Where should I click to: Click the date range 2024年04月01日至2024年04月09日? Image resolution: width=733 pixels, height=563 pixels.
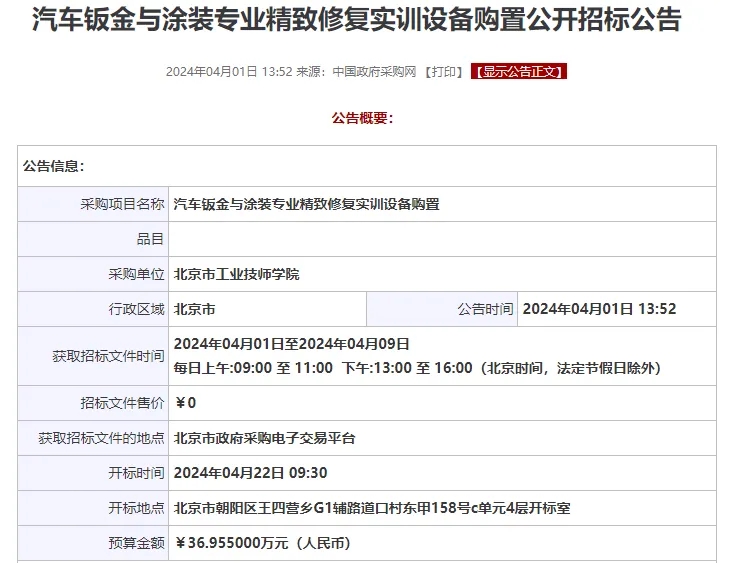point(292,344)
